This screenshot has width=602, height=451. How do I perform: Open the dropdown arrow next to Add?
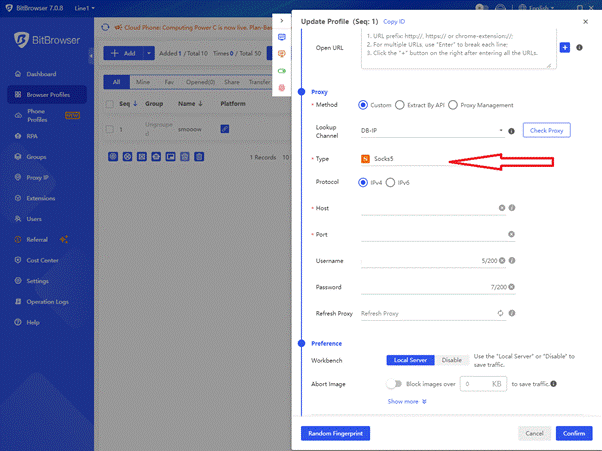click(149, 52)
